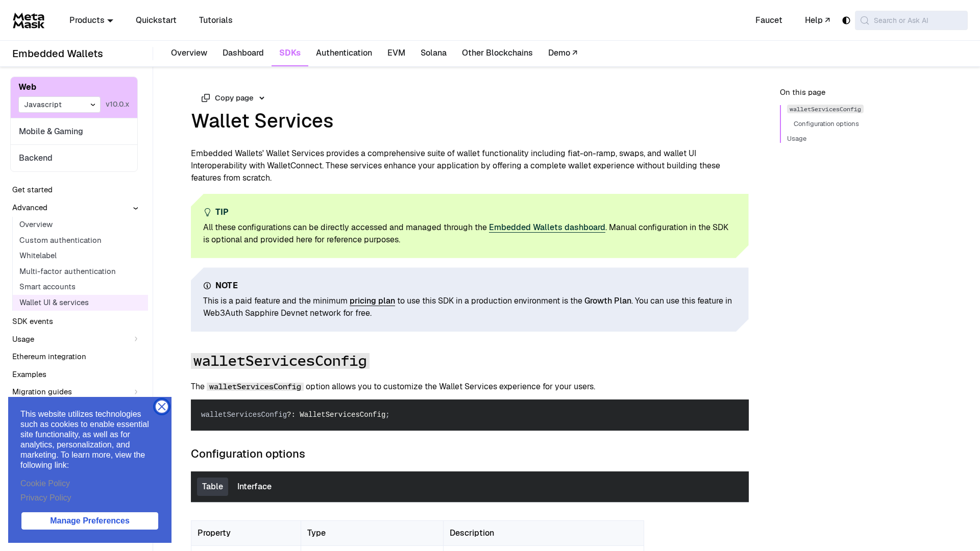Open Examples sidebar item
The image size is (980, 551).
(x=29, y=374)
